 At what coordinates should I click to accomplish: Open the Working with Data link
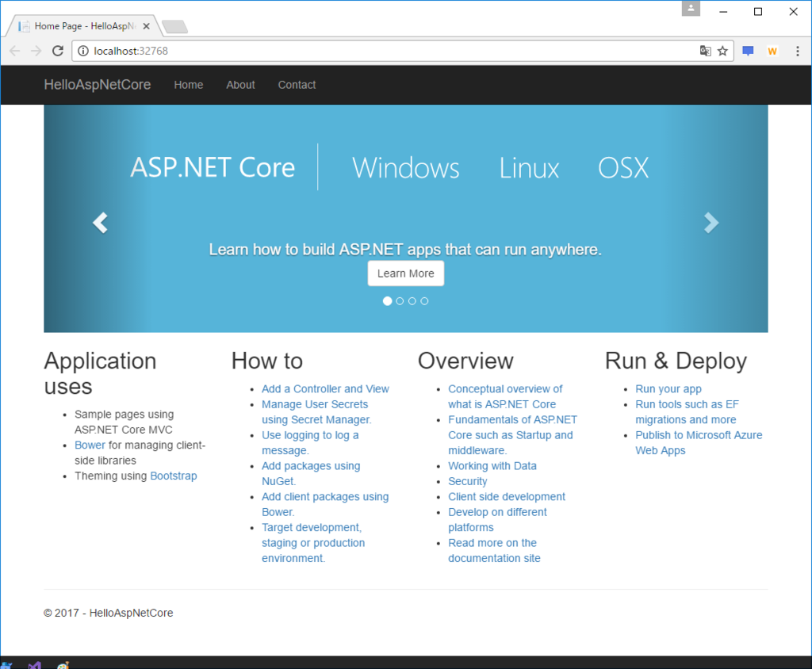click(x=492, y=466)
